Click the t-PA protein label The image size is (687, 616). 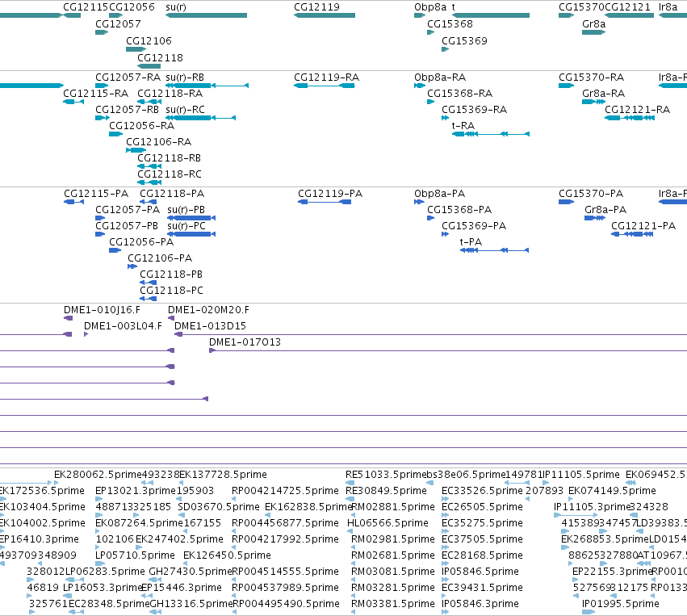pos(471,242)
